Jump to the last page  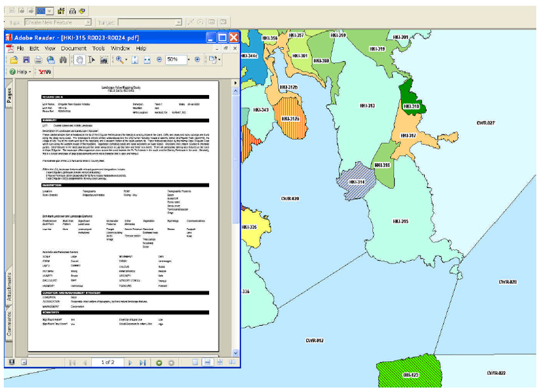142,363
